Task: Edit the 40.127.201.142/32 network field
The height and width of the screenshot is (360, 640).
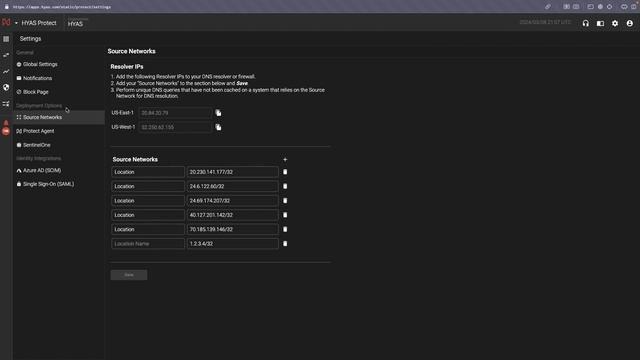Action: coord(233,215)
